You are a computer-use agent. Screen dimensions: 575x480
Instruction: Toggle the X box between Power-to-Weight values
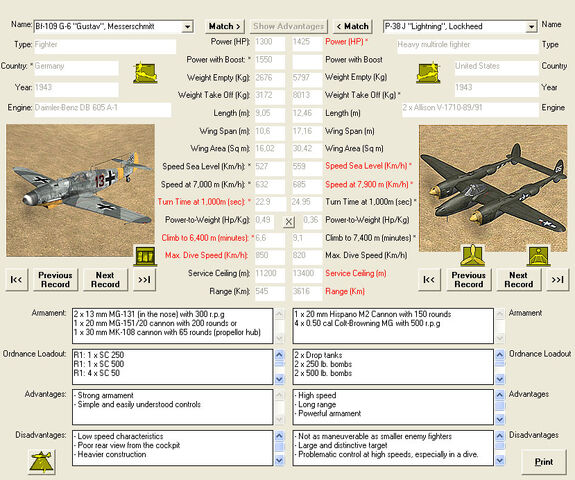(x=289, y=221)
